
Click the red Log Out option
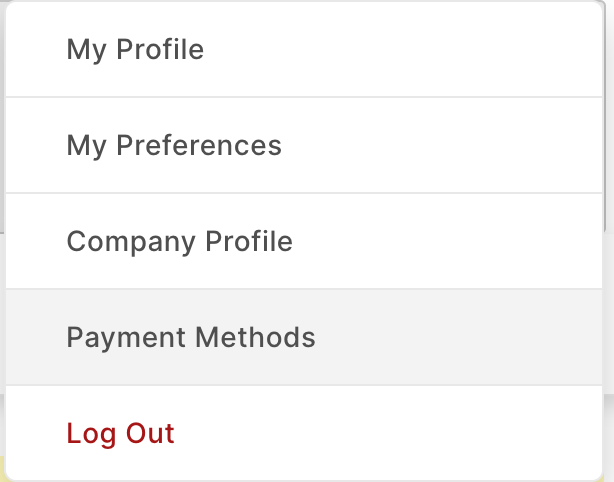click(x=304, y=433)
